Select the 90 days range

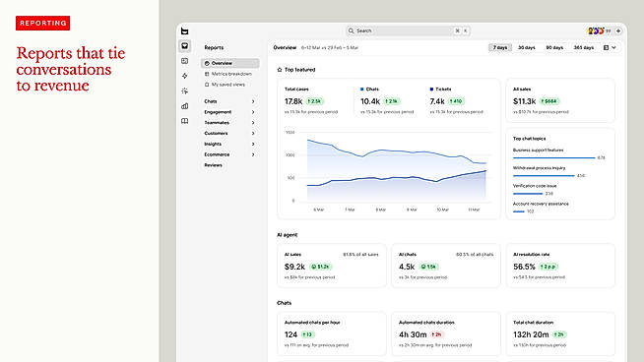tap(554, 47)
